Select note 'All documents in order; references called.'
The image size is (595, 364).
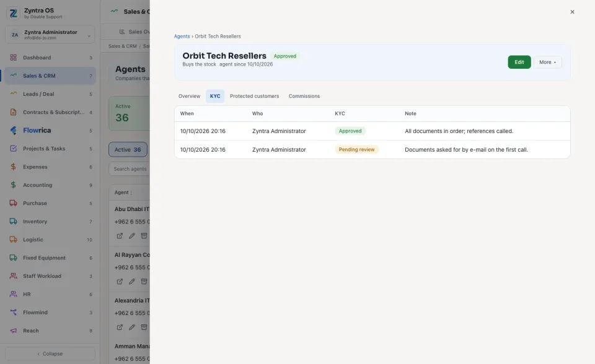459,131
